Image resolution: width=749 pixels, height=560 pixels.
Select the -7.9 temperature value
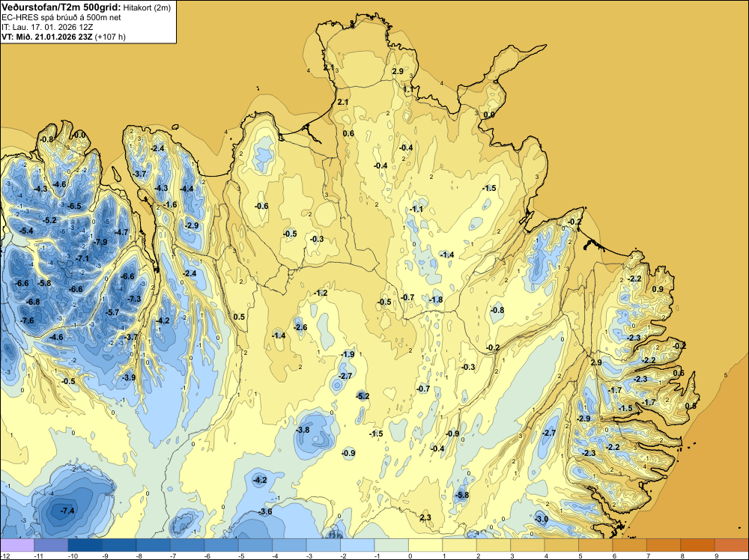click(100, 242)
